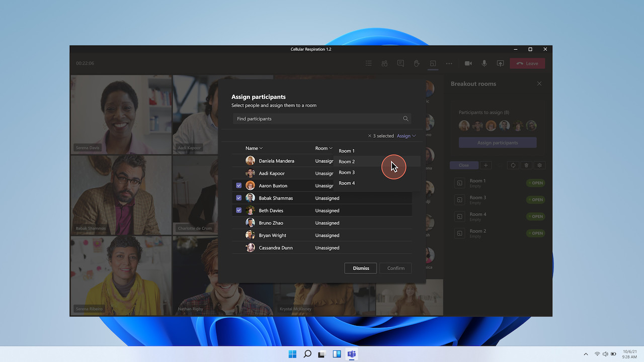Open the Breakout rooms toolbar icon

pos(433,63)
